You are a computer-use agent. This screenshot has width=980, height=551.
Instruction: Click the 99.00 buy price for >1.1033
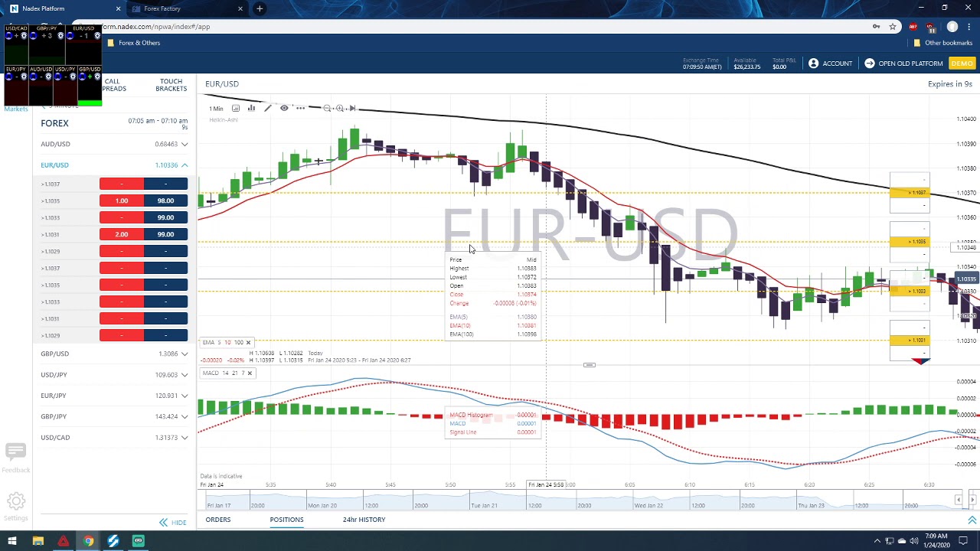click(165, 217)
